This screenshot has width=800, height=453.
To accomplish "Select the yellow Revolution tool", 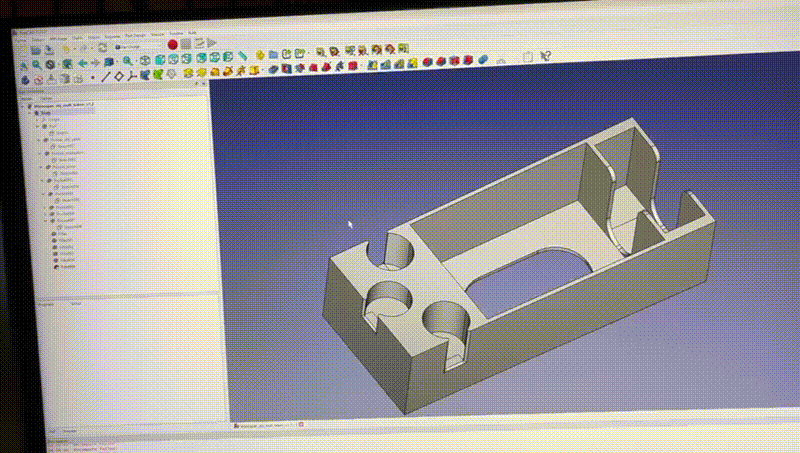I will pyautogui.click(x=202, y=73).
